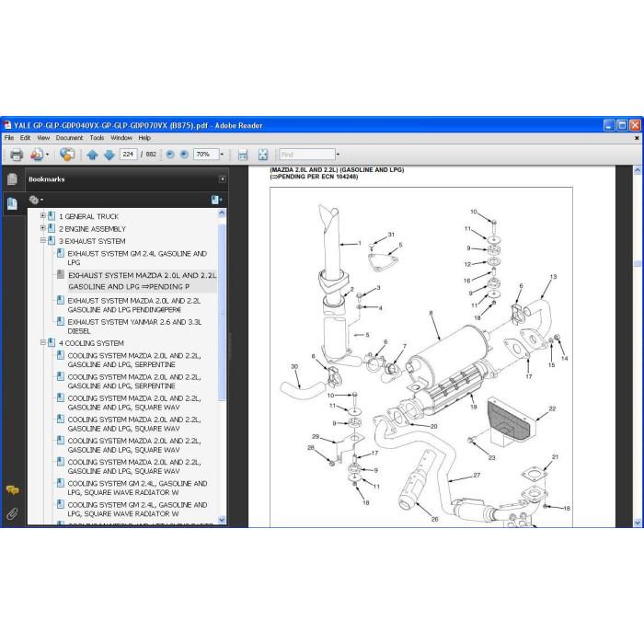The height and width of the screenshot is (644, 644).
Task: Open the Edit menu
Action: pyautogui.click(x=25, y=138)
